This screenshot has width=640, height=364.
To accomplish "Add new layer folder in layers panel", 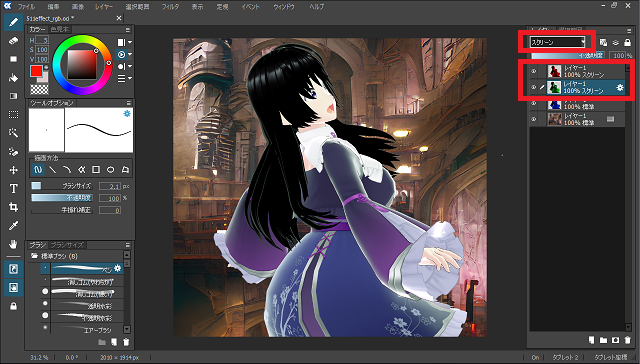I will pyautogui.click(x=603, y=340).
